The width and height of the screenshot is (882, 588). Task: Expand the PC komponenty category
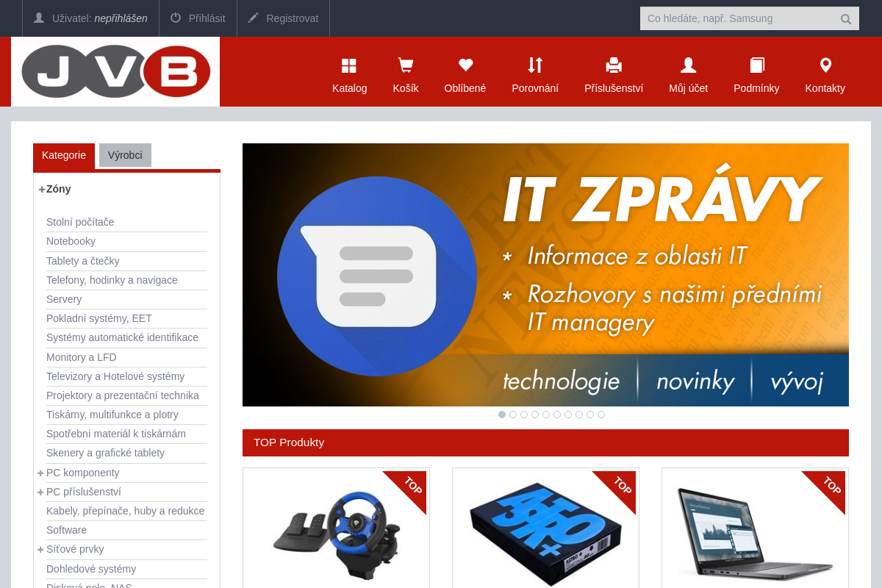(x=40, y=473)
